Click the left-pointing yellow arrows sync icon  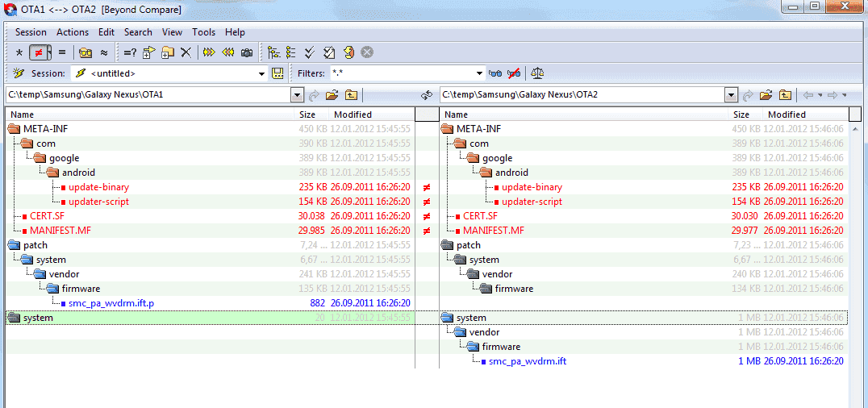click(x=227, y=52)
